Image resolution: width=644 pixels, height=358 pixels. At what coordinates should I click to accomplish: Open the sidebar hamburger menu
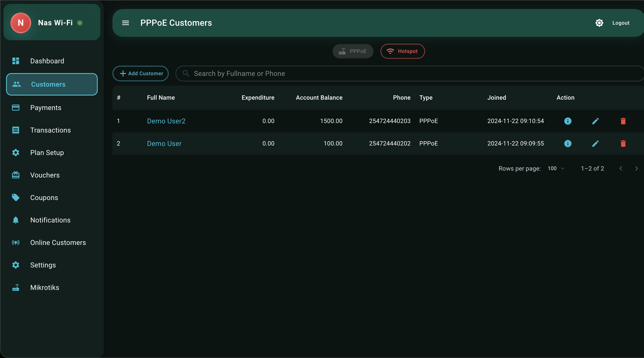[x=125, y=23]
